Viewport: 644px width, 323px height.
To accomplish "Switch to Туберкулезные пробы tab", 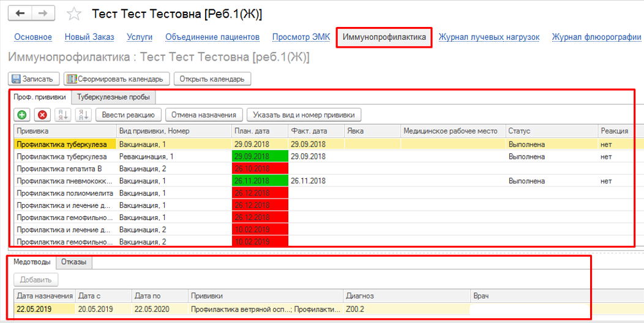I will tap(113, 97).
